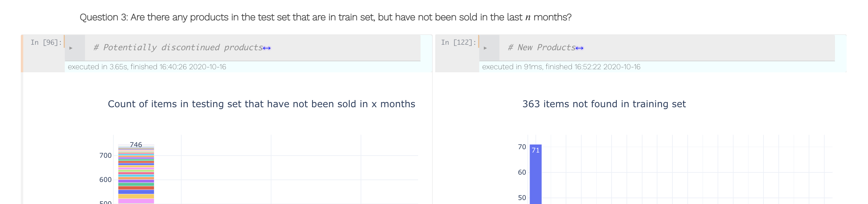Viewport: 868px width, 204px height.
Task: Click the 700 axis label on the left chart
Action: point(106,155)
